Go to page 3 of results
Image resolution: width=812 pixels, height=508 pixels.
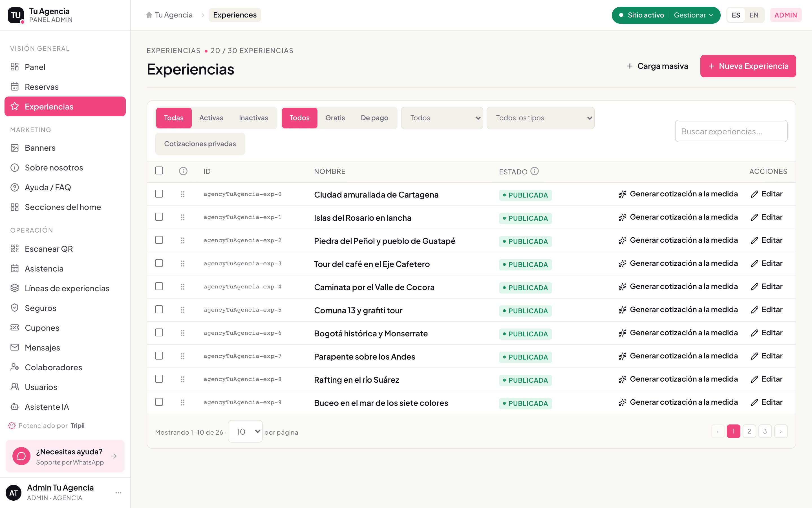765,432
